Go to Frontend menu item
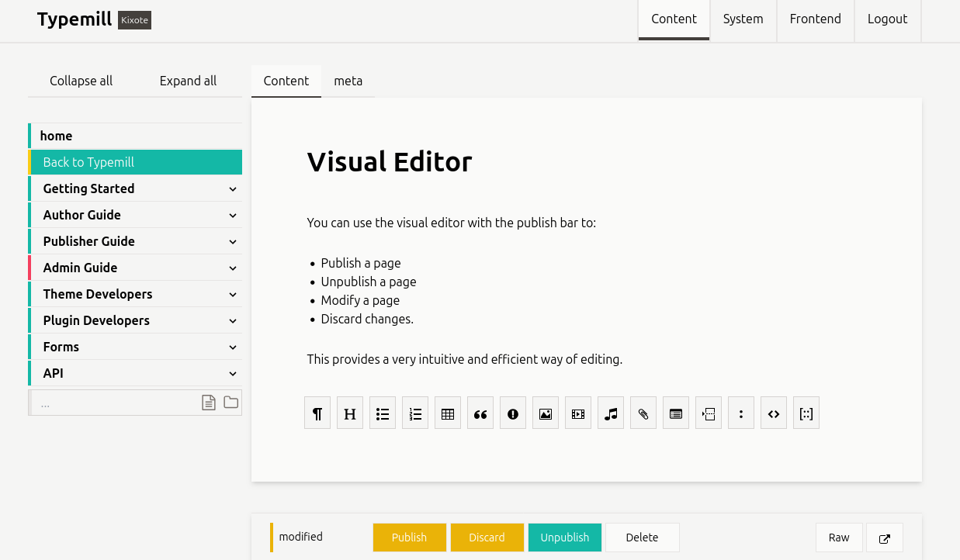This screenshot has height=560, width=960. 815,19
